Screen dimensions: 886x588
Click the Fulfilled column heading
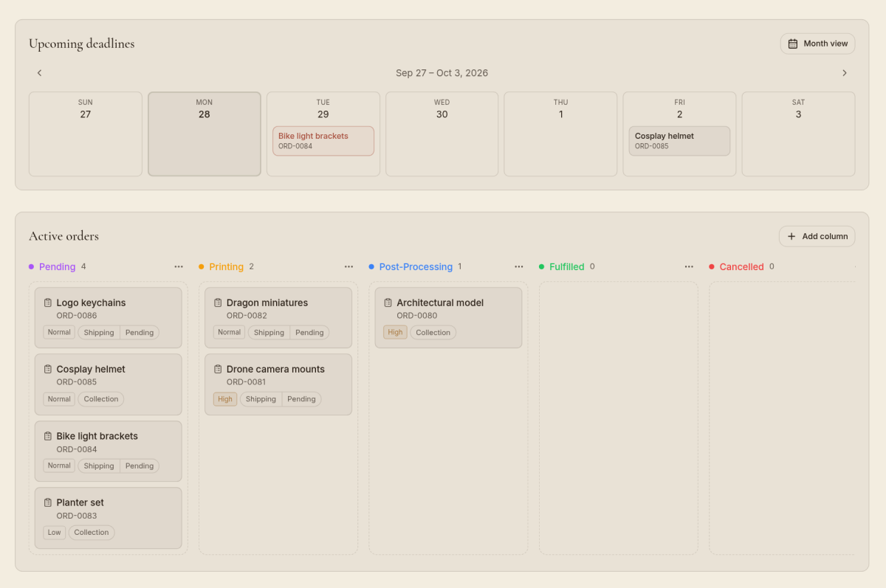pos(566,267)
